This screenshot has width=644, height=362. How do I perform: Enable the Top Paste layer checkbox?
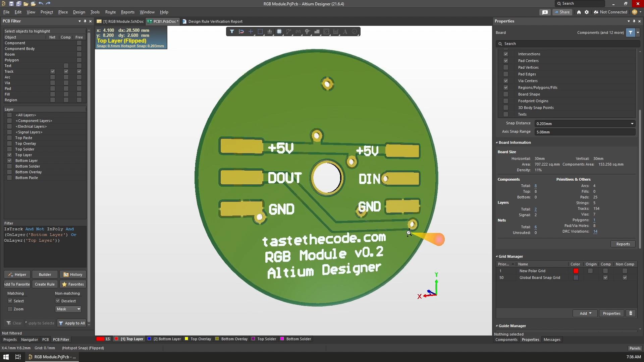coord(9,138)
